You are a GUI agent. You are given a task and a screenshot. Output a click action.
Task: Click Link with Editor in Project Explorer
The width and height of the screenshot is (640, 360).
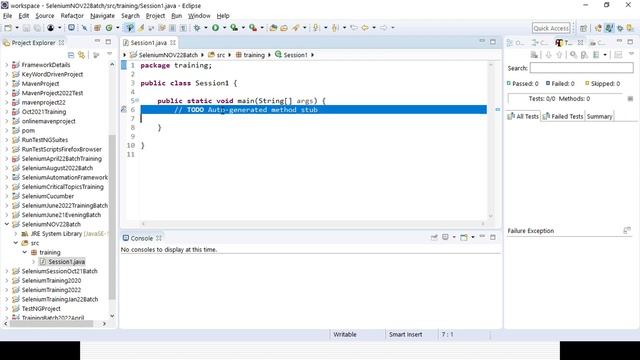82,55
